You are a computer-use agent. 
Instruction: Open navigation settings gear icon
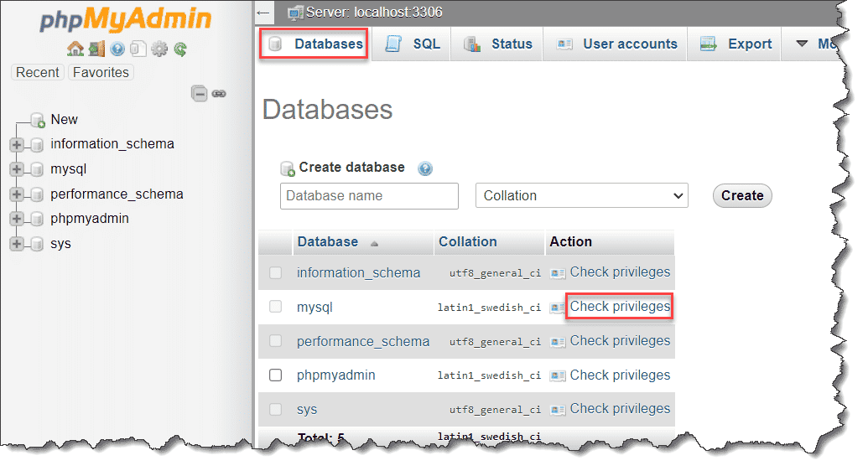[159, 49]
